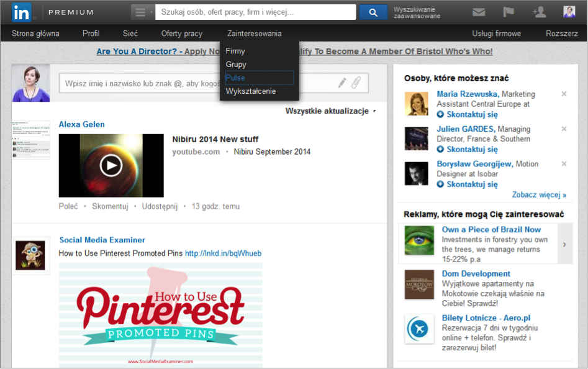
Task: Open the messages envelope icon
Action: (479, 12)
